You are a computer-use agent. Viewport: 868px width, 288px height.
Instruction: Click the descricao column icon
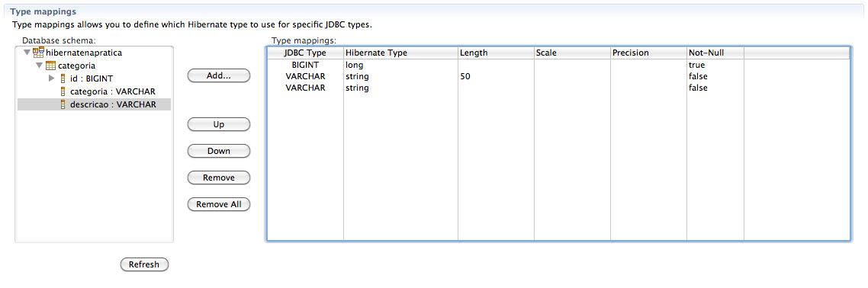pyautogui.click(x=63, y=104)
